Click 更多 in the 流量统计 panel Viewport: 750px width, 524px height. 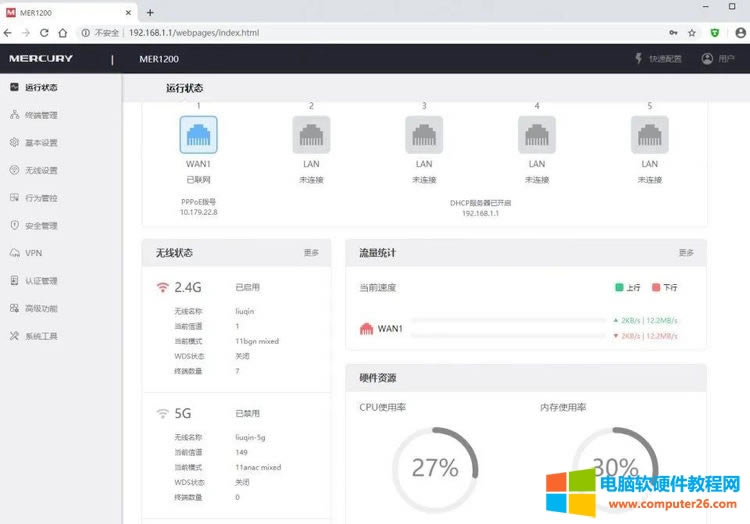[686, 253]
